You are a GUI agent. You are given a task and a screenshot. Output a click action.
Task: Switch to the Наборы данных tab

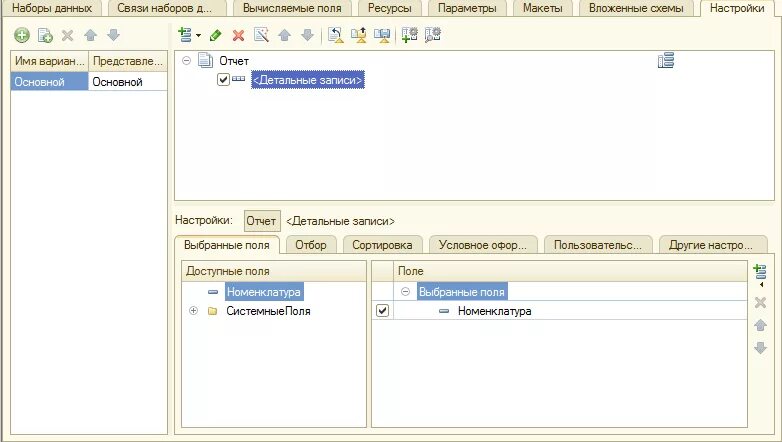pos(52,8)
